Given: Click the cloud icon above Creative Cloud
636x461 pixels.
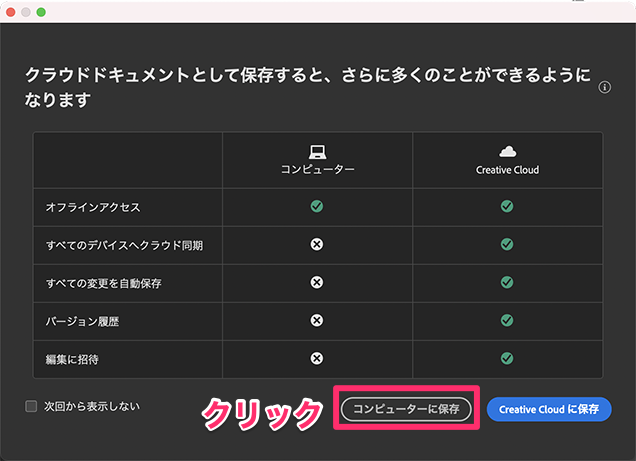Looking at the screenshot, I should click(x=507, y=151).
